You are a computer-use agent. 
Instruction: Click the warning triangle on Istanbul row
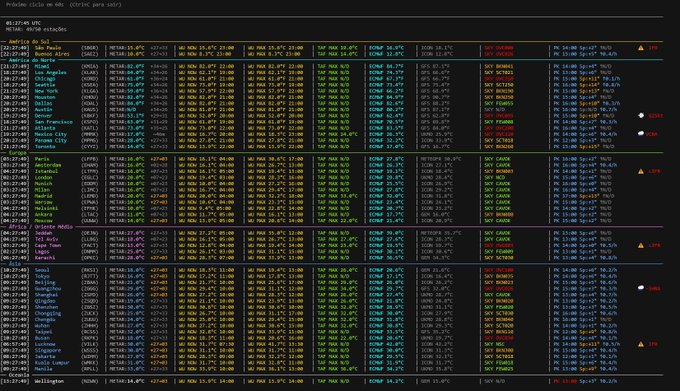(x=641, y=171)
